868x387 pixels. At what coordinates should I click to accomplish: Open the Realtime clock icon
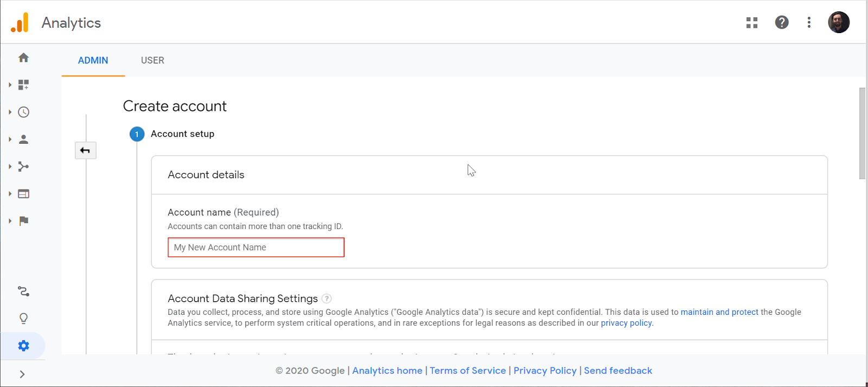[23, 112]
